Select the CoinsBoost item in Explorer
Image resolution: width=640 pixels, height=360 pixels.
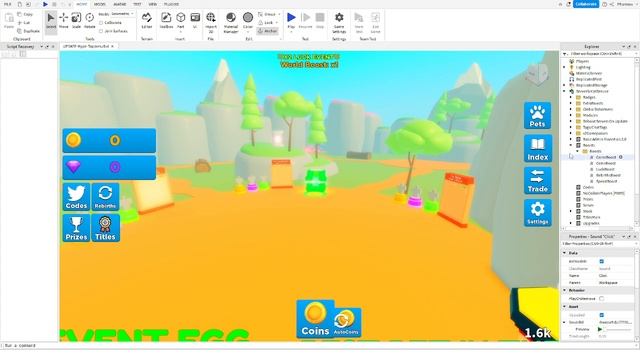[606, 157]
